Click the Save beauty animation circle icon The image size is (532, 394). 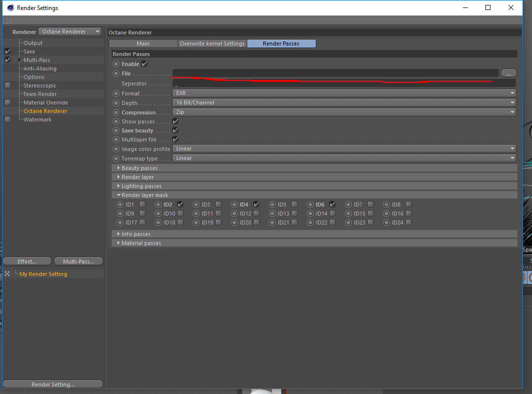pos(117,130)
